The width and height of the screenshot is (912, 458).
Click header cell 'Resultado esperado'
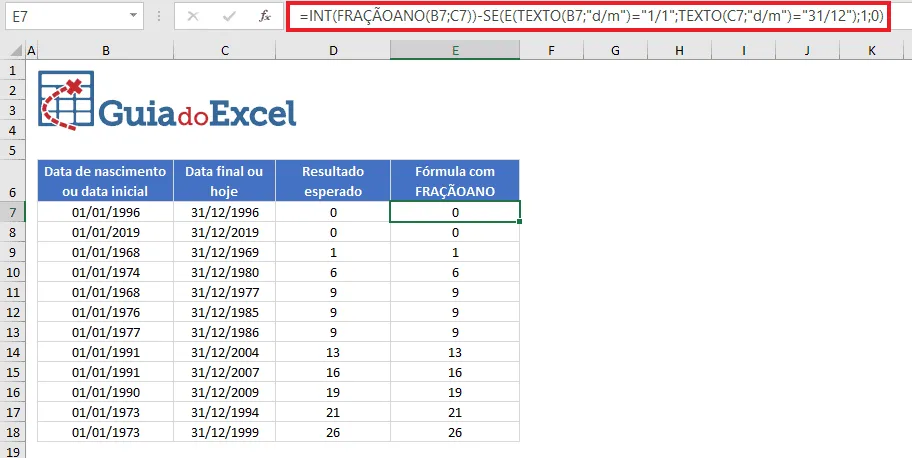coord(333,181)
